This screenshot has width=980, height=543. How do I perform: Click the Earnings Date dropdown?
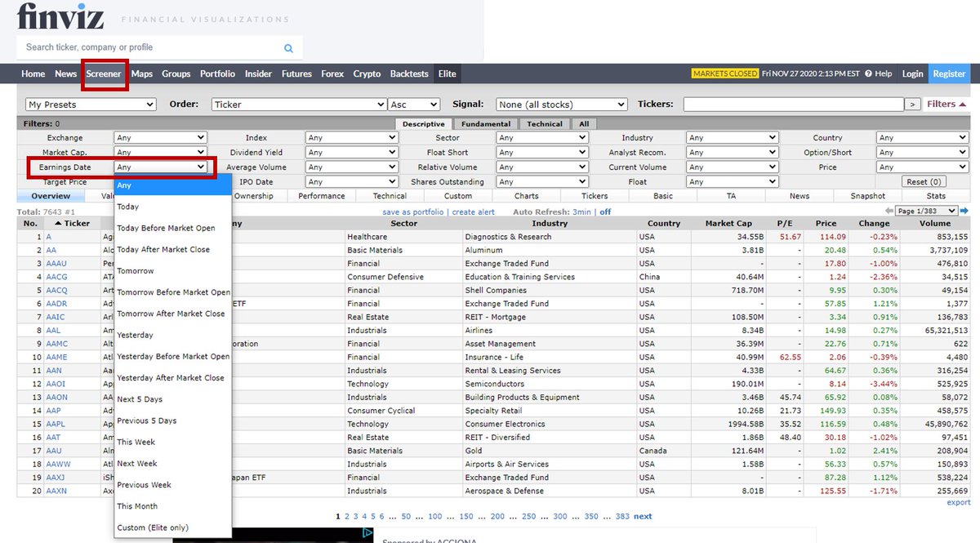[x=160, y=167]
